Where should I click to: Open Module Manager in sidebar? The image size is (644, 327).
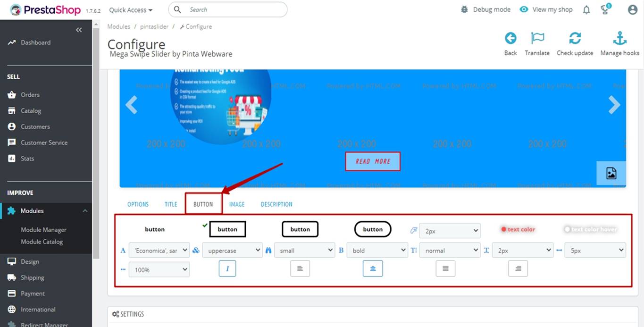point(43,230)
